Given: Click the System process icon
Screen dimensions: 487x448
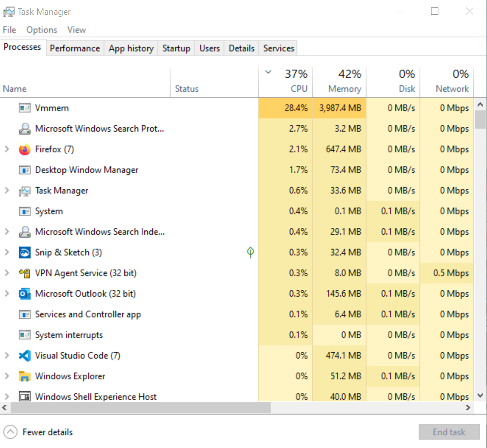Looking at the screenshot, I should coord(25,211).
